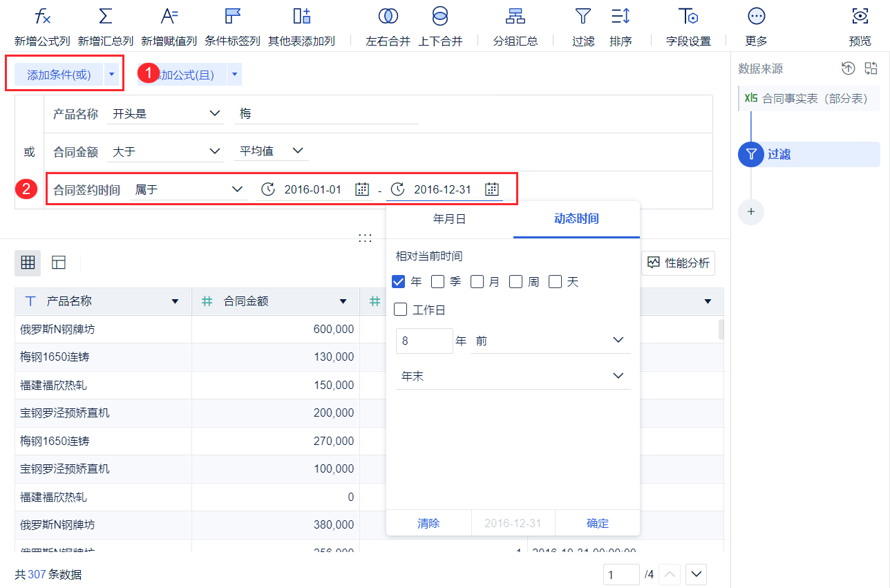Expand the 添加公式(且) dropdown arrow
The height and width of the screenshot is (588, 890).
(x=234, y=74)
